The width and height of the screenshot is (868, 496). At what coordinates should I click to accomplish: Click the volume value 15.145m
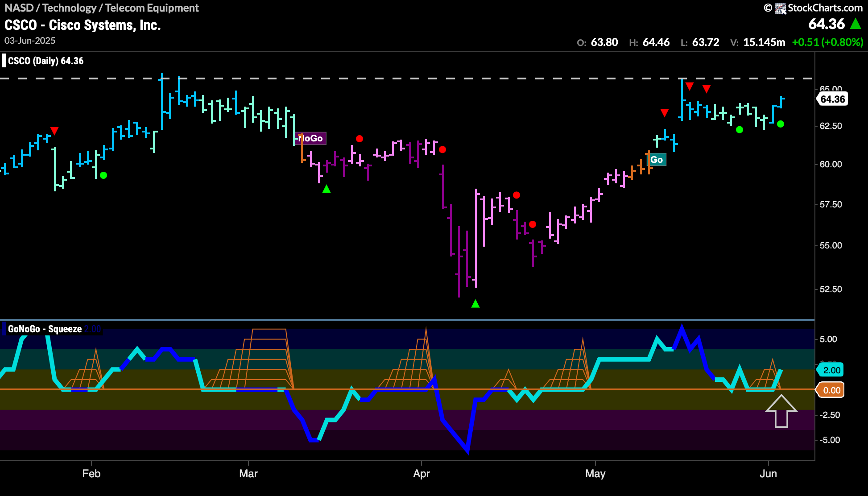click(x=764, y=42)
